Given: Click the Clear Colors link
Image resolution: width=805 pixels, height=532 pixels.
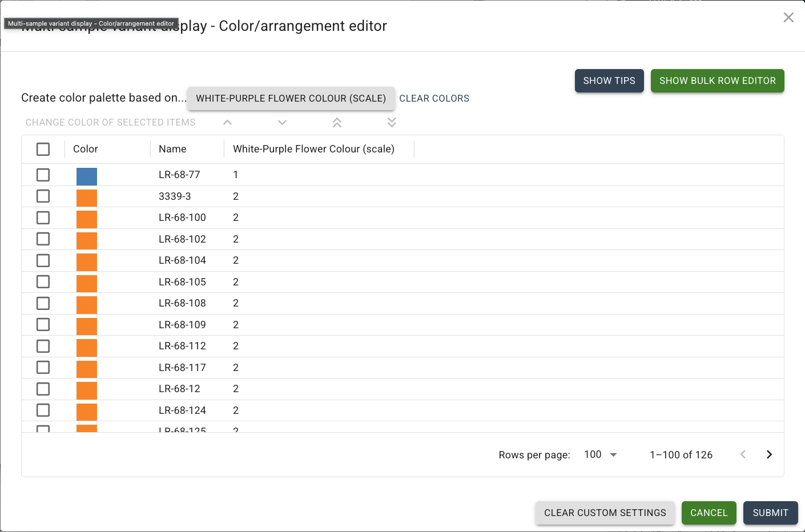Looking at the screenshot, I should (434, 98).
